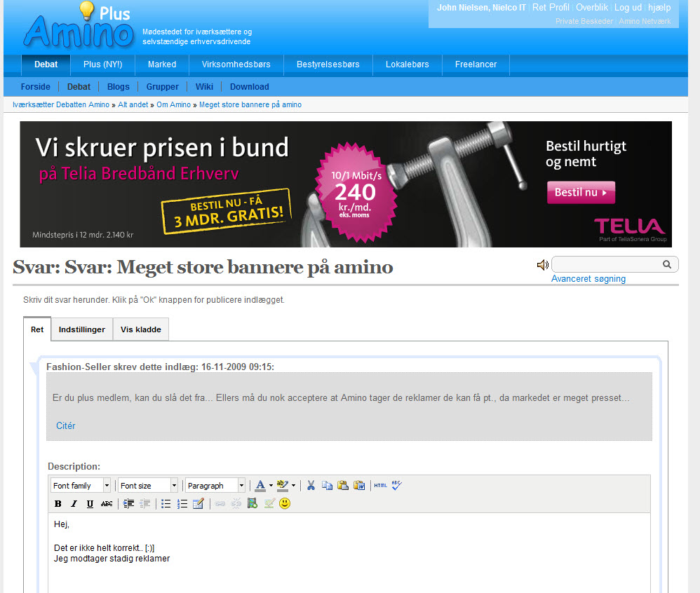Insert a bulleted list
700x593 pixels.
pyautogui.click(x=166, y=503)
